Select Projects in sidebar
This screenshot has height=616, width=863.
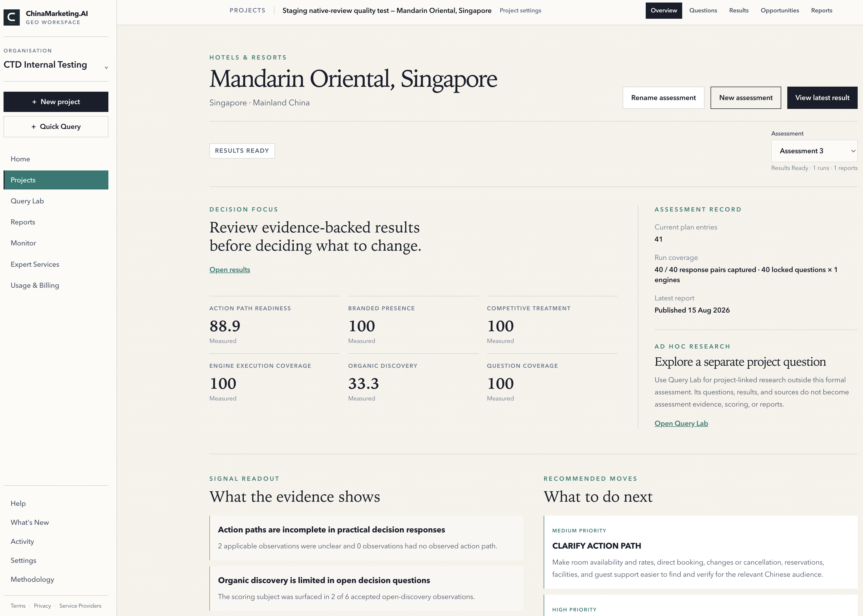56,180
